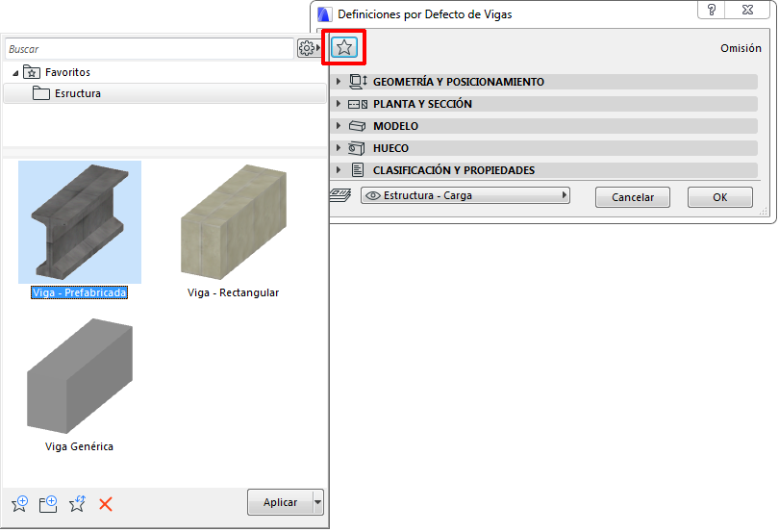This screenshot has width=779, height=532.
Task: Click the Favoritos folder icon
Action: 32,72
